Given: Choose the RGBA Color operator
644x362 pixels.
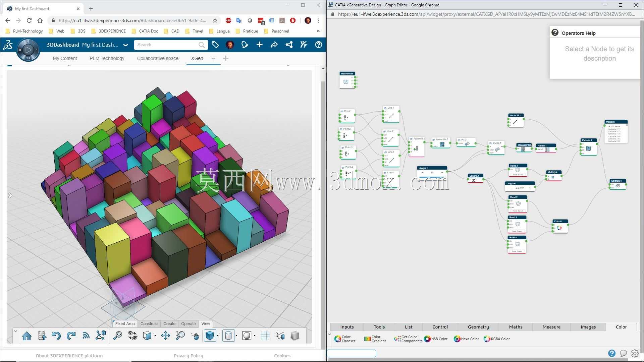Looking at the screenshot, I should pos(497,339).
